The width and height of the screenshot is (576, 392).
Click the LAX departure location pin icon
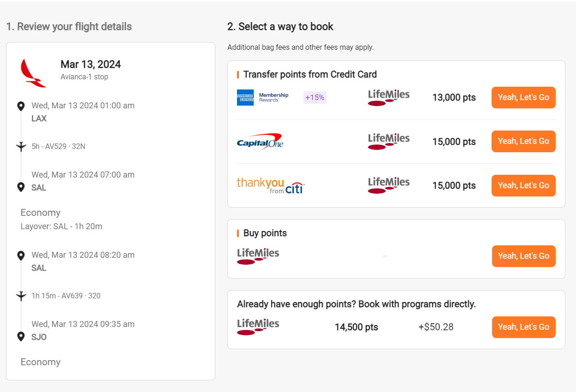pyautogui.click(x=21, y=106)
